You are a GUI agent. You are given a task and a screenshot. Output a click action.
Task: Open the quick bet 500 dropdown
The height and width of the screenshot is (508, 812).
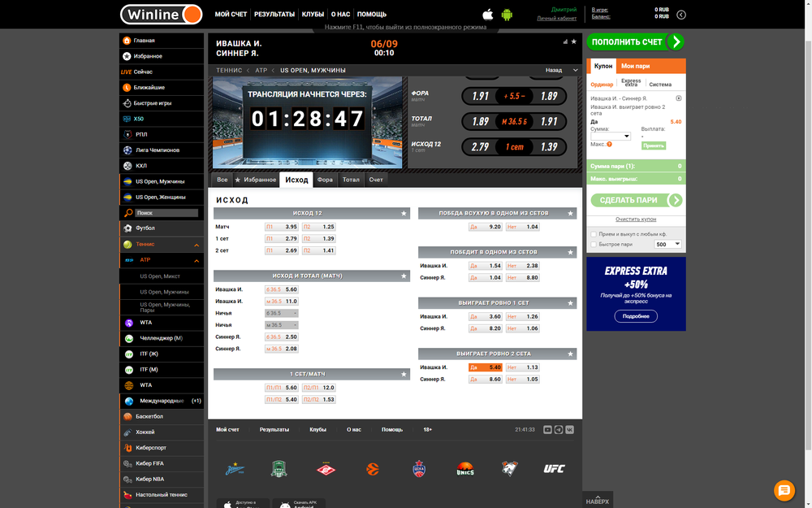(x=667, y=245)
